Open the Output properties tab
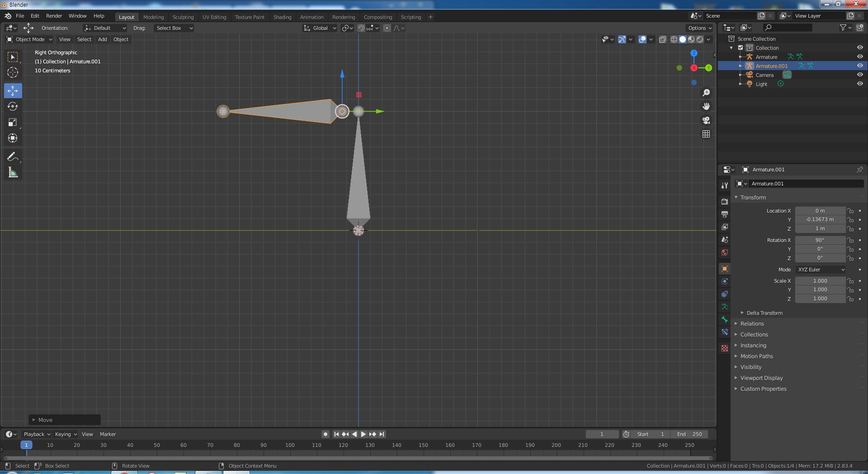The width and height of the screenshot is (868, 474). [x=725, y=214]
